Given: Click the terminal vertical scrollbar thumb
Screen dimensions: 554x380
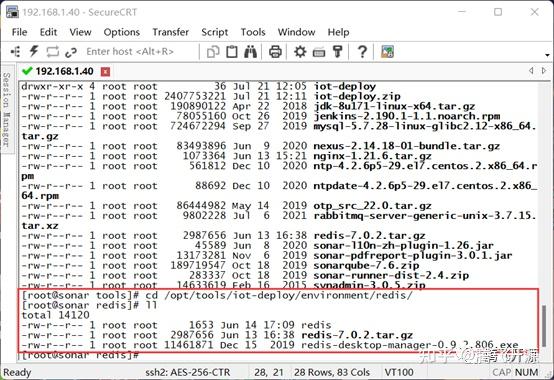Looking at the screenshot, I should click(544, 326).
